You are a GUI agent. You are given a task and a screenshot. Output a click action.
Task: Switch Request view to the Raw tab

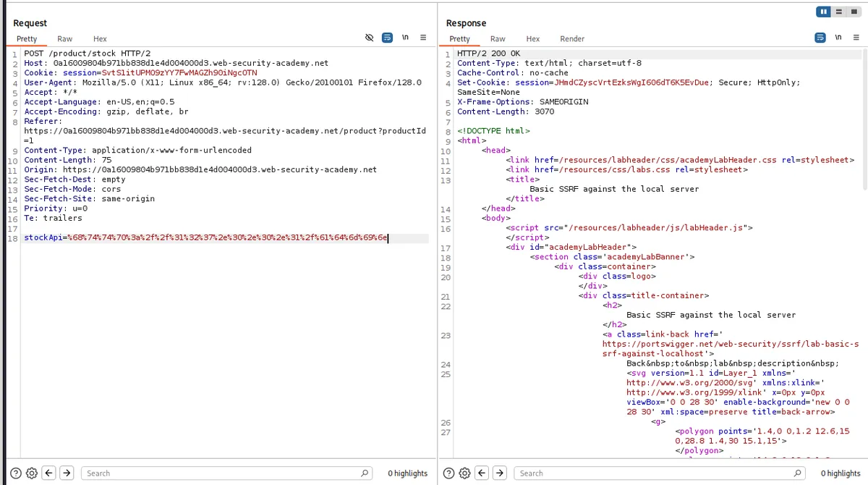tap(65, 38)
